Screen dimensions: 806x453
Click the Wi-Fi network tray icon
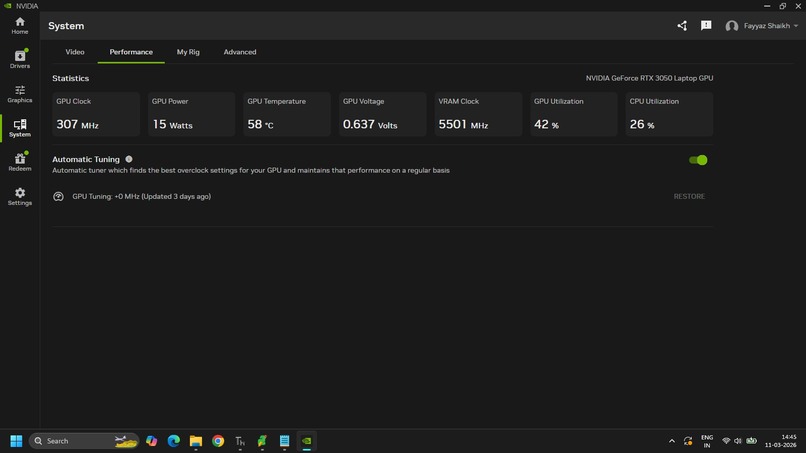tap(726, 441)
